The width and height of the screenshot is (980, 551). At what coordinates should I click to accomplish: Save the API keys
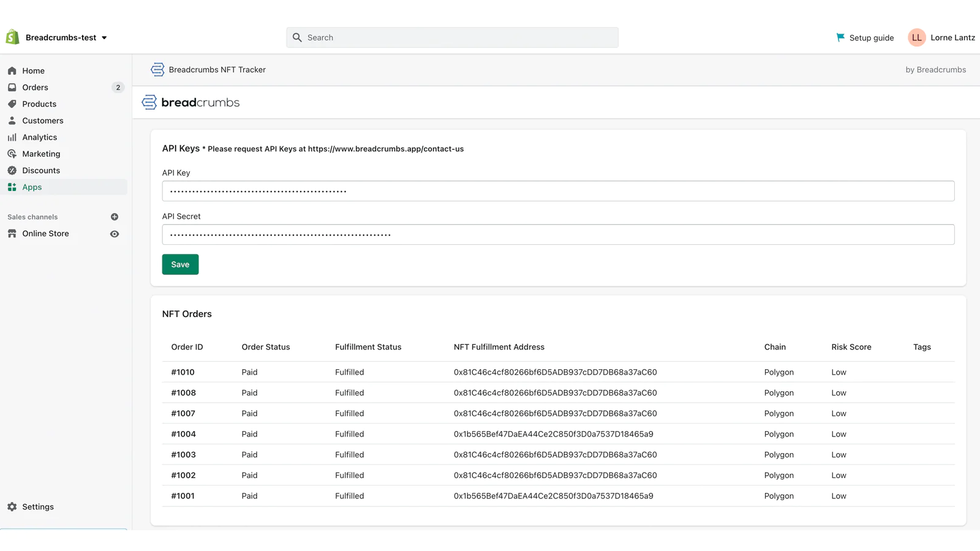(180, 264)
